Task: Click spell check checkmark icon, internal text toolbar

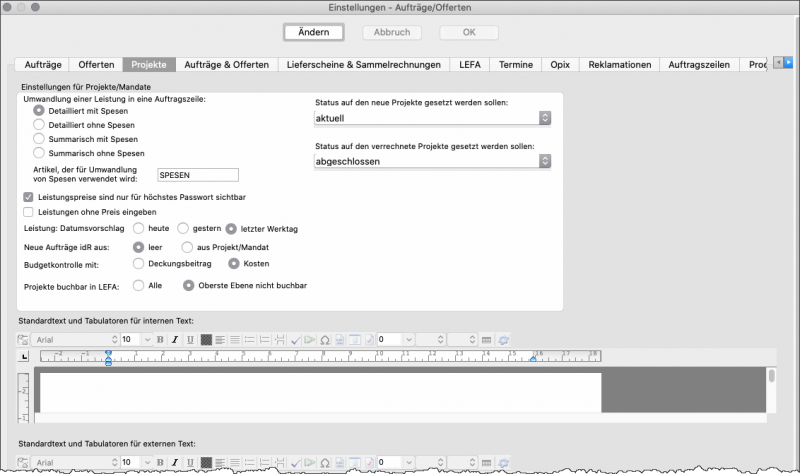Action: [x=296, y=340]
